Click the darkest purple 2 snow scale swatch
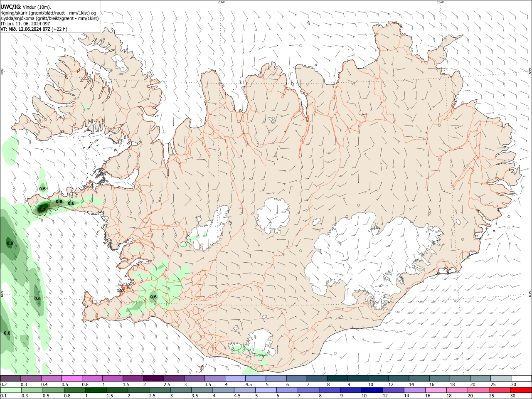 pyautogui.click(x=153, y=379)
